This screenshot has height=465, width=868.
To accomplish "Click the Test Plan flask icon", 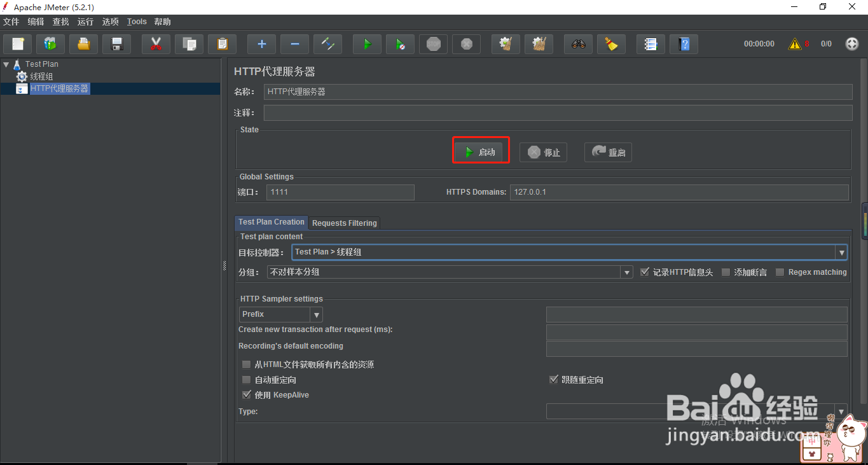I will 17,64.
